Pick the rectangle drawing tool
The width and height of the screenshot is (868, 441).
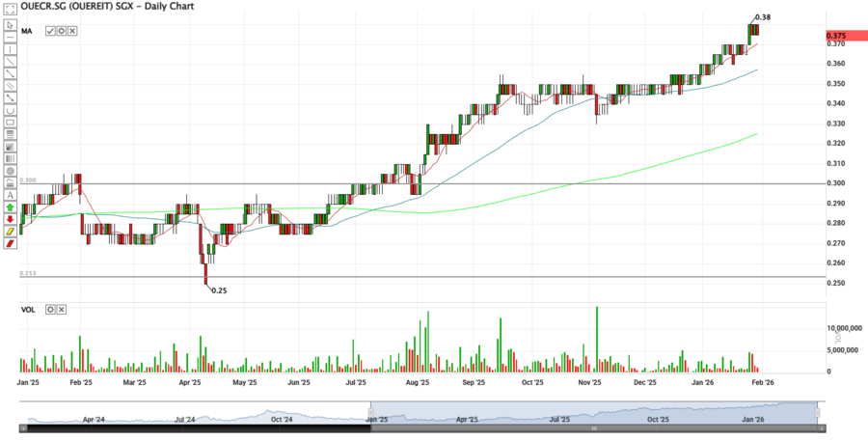[10, 122]
